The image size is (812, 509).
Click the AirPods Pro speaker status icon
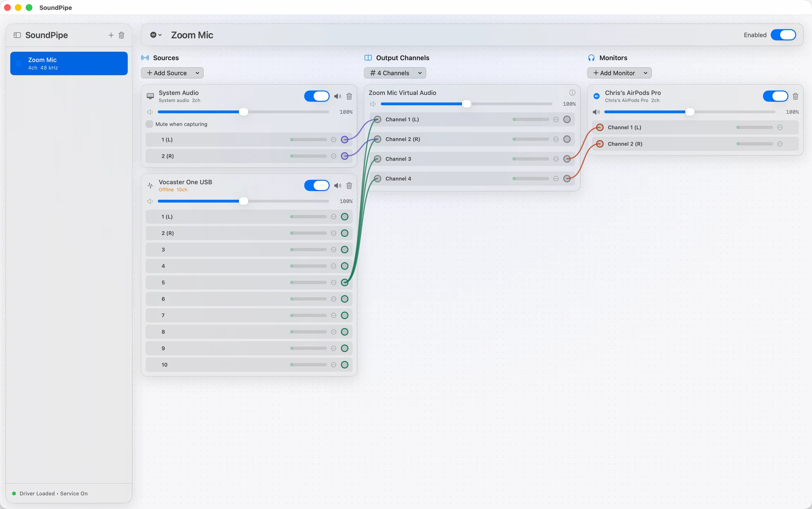coord(597,96)
